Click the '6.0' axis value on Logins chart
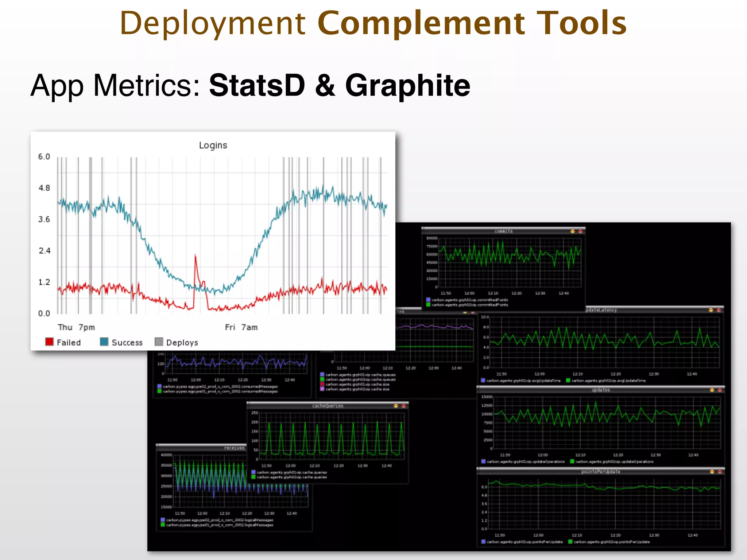The height and width of the screenshot is (560, 747). pos(44,157)
